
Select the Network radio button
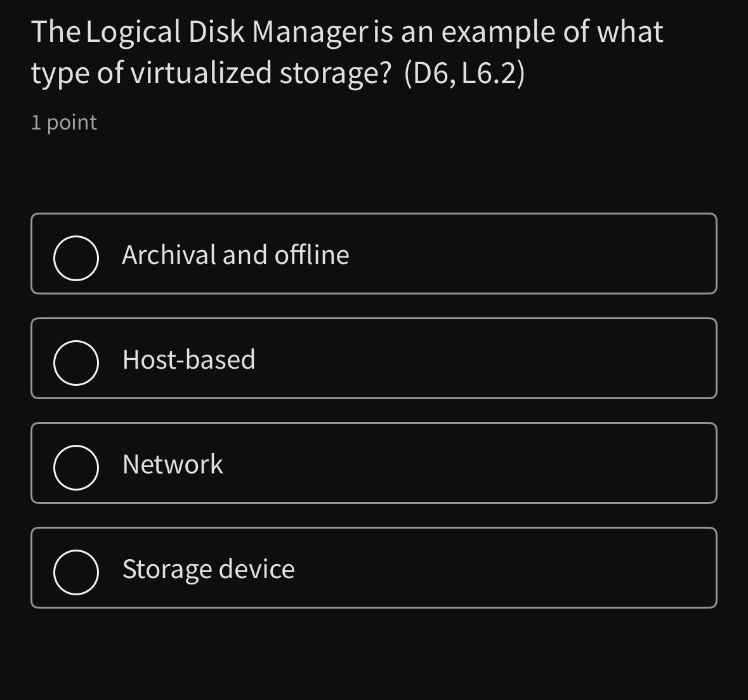[x=75, y=467]
